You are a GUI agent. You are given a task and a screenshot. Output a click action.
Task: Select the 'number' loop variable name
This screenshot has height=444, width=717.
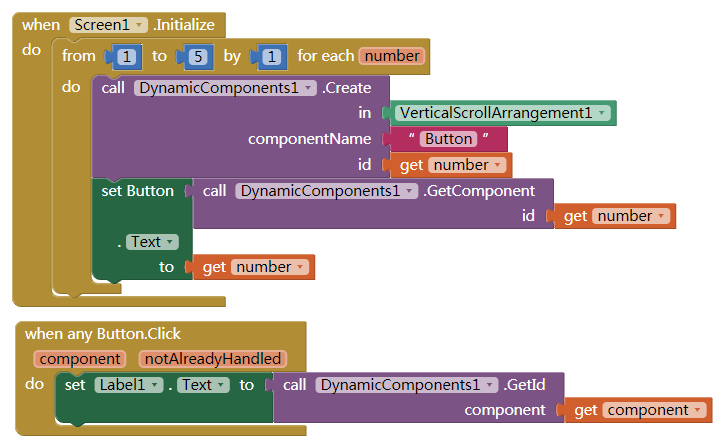tap(391, 57)
